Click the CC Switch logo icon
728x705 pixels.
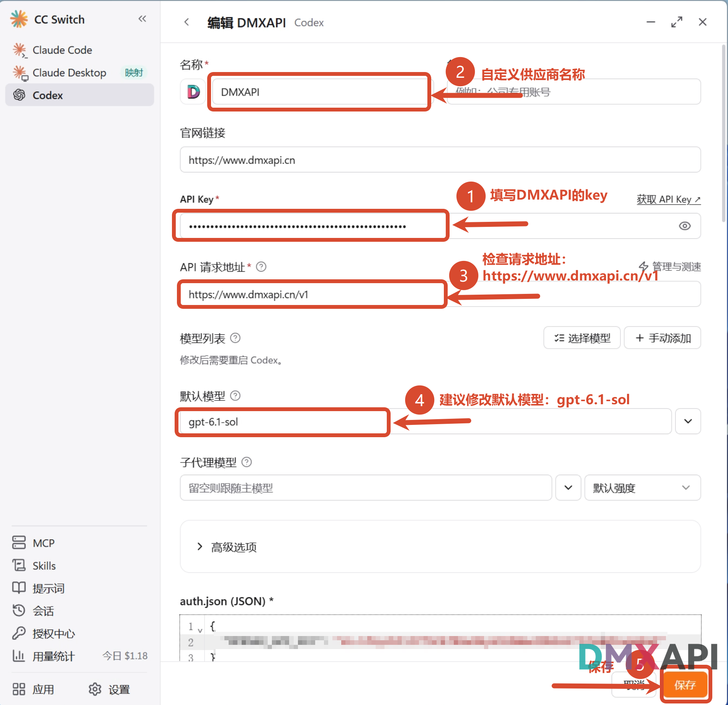19,19
